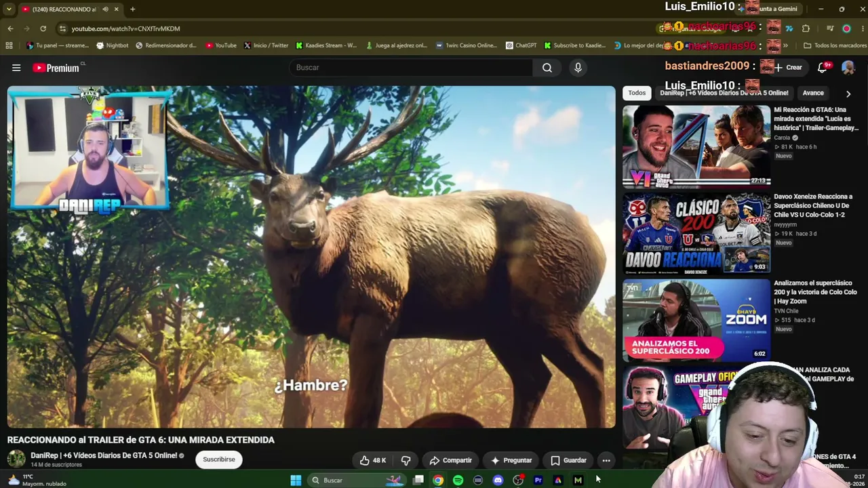The image size is (868, 488).
Task: Open Juega al ajedrez online bookmark
Action: point(397,45)
